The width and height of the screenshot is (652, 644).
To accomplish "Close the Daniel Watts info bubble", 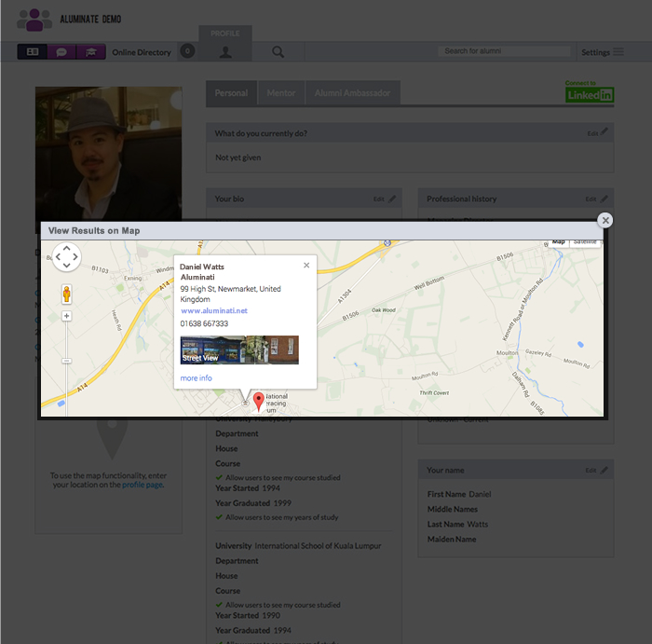I will (x=306, y=266).
